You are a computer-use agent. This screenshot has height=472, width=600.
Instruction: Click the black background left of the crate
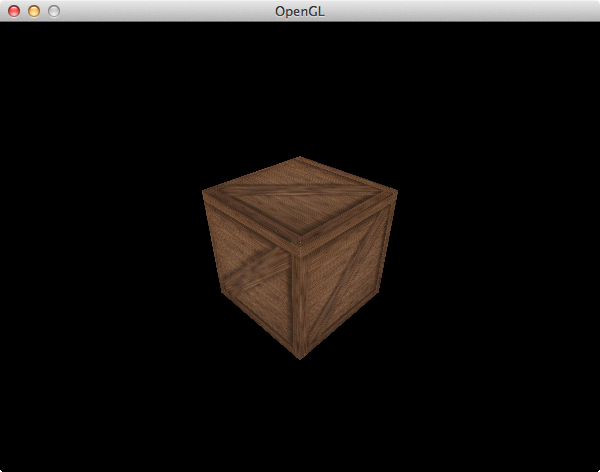(100, 260)
